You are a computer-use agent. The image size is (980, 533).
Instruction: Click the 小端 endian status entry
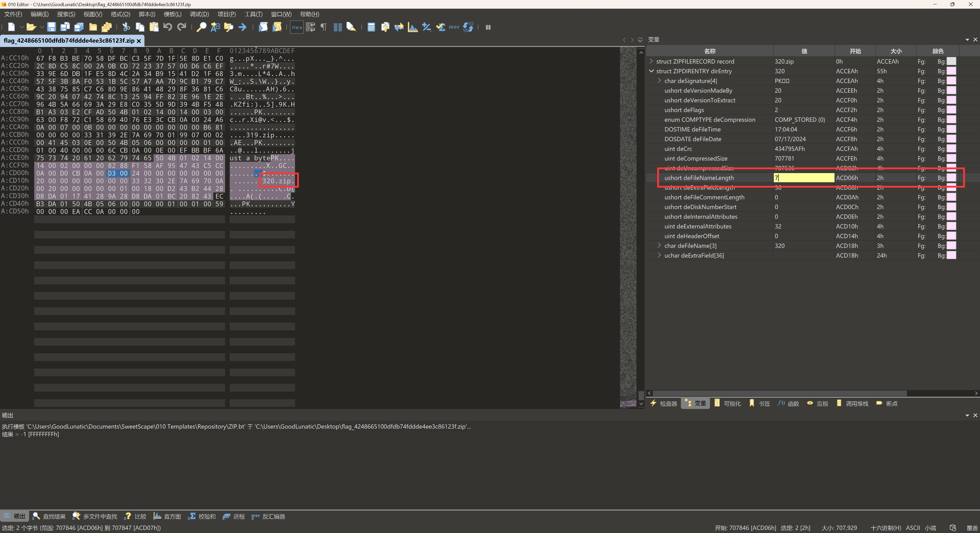(x=930, y=528)
